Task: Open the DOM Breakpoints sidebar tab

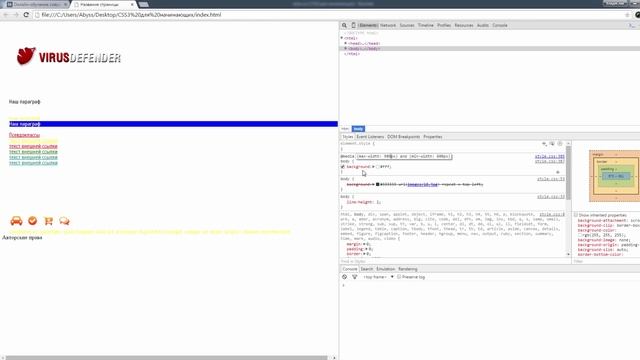Action: point(403,137)
